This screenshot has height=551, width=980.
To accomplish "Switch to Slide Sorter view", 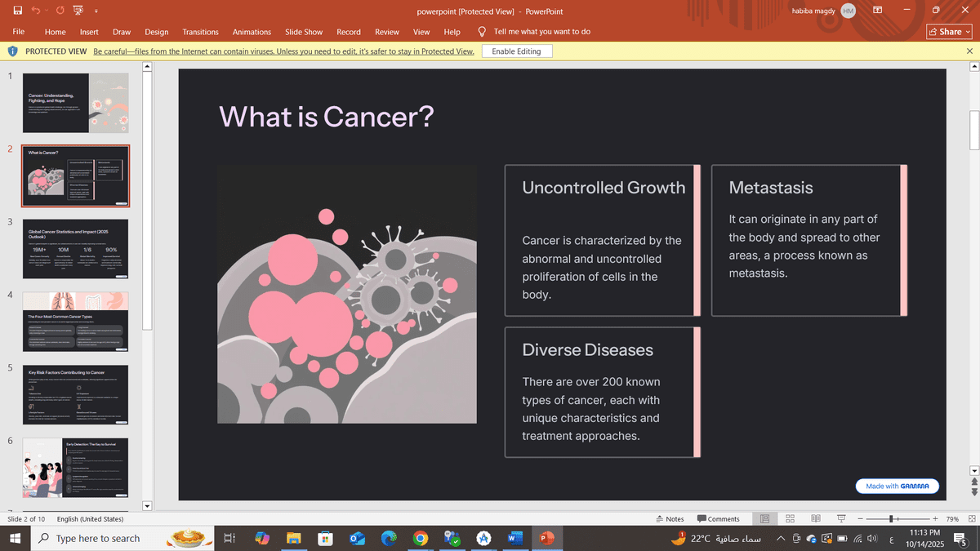I will 790,519.
